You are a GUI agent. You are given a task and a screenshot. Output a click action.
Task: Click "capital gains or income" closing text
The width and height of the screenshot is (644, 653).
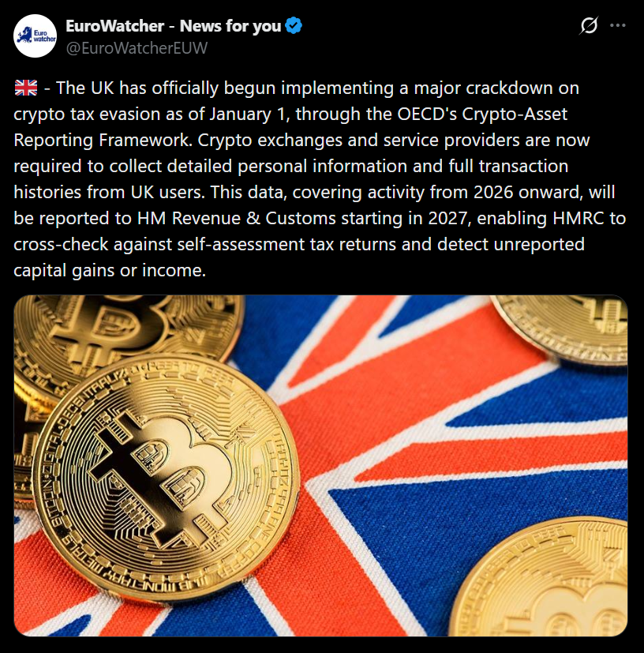click(109, 271)
